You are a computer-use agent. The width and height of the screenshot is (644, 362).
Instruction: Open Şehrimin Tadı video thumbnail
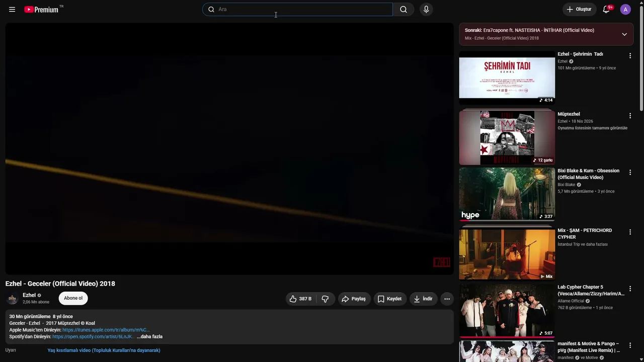507,77
